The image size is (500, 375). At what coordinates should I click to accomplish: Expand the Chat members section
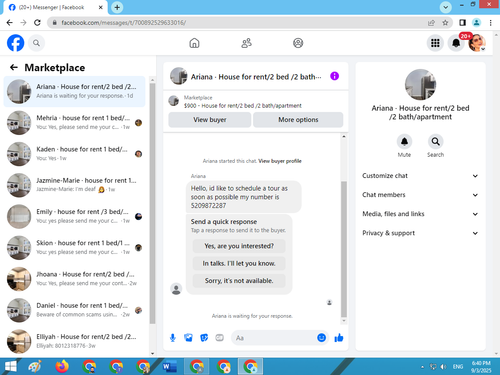click(420, 195)
